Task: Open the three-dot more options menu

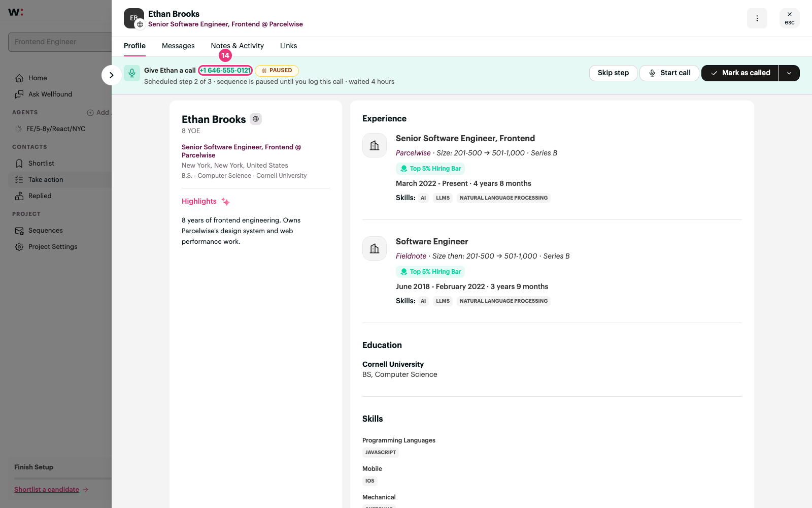Action: coord(757,18)
